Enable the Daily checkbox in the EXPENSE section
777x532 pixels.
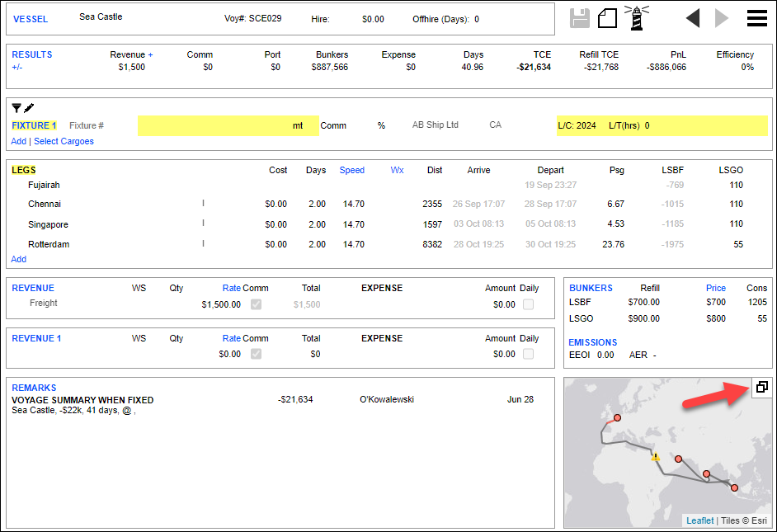pyautogui.click(x=528, y=304)
